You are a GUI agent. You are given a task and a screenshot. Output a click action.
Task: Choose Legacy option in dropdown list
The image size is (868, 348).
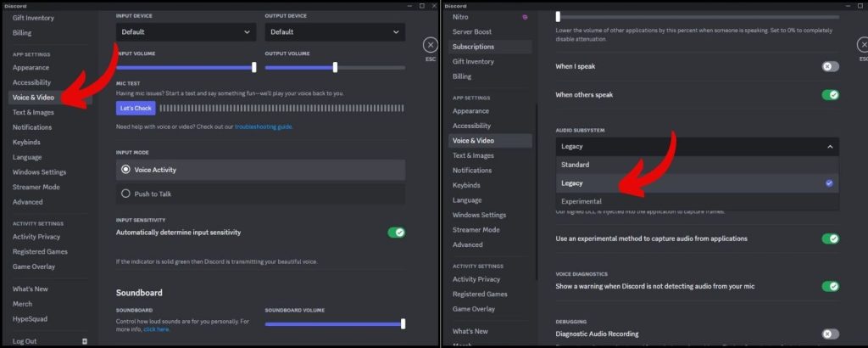coord(698,182)
